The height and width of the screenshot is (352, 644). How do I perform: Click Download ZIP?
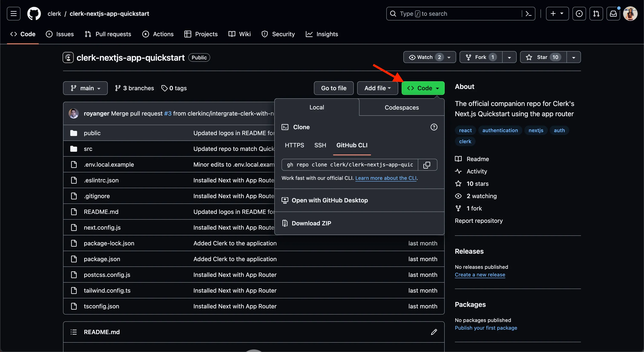click(311, 223)
